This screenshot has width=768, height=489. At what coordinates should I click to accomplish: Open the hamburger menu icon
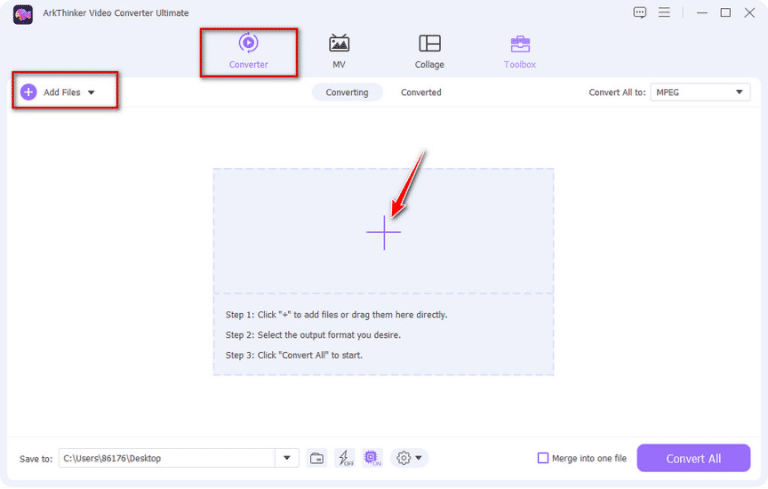(664, 12)
